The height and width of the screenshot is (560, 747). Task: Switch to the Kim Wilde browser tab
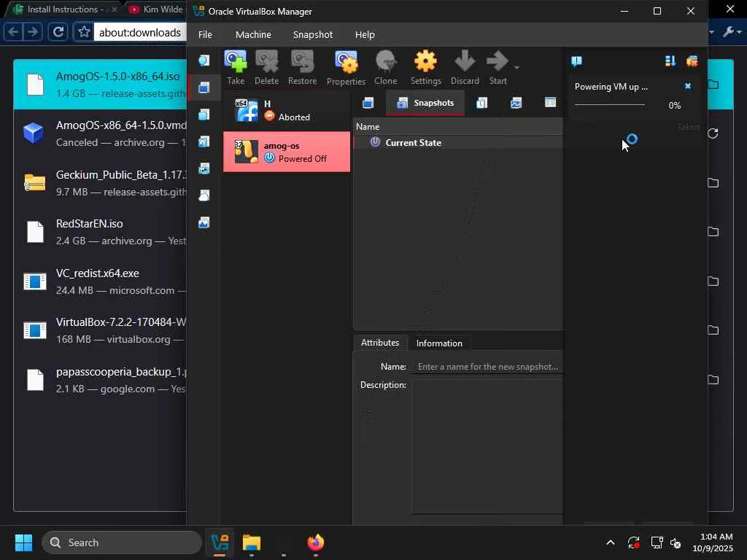click(x=158, y=9)
